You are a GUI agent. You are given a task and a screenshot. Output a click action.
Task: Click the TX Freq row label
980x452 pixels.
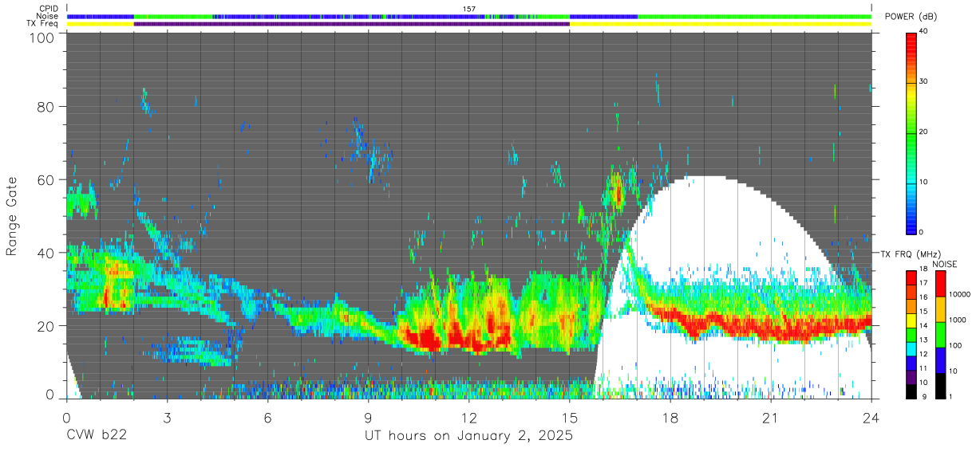42,23
